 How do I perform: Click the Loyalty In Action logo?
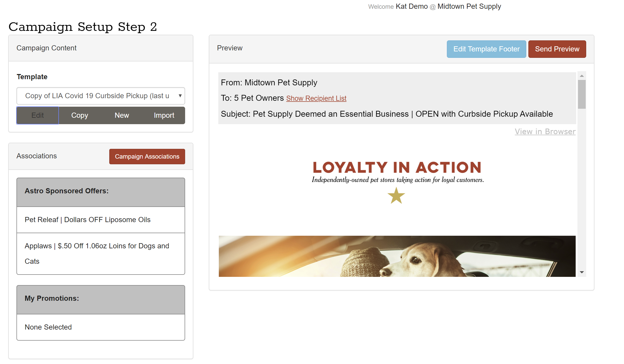point(397,168)
